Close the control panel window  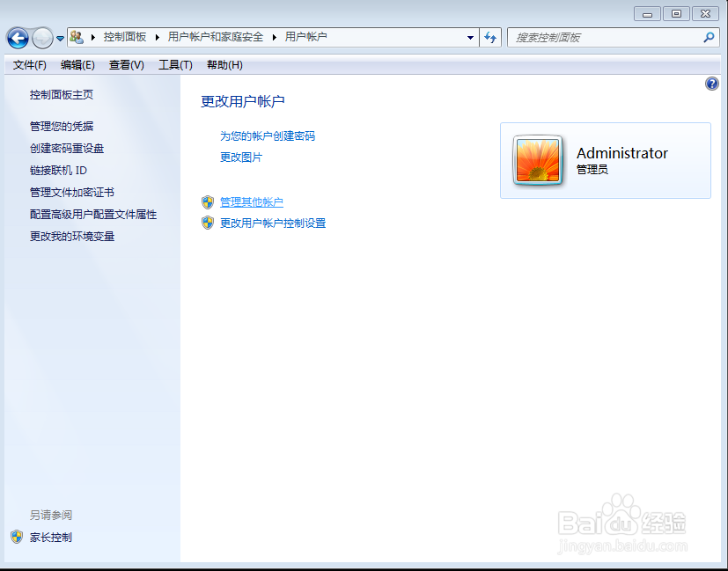click(x=705, y=14)
